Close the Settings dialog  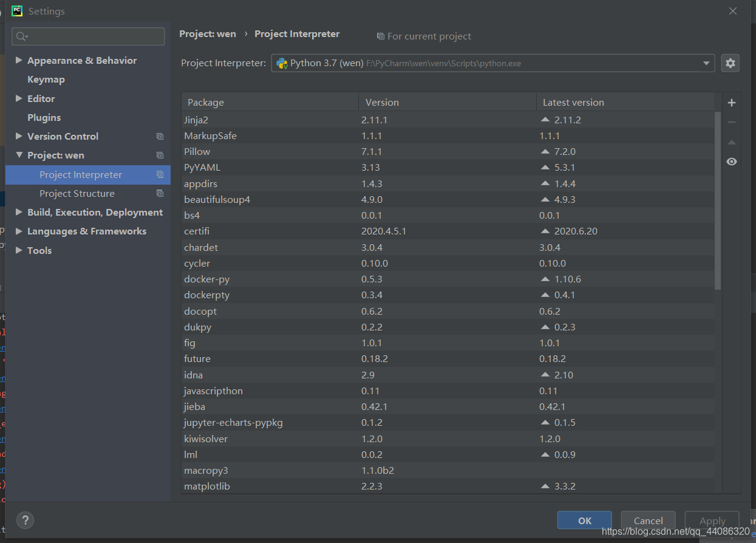coord(733,11)
